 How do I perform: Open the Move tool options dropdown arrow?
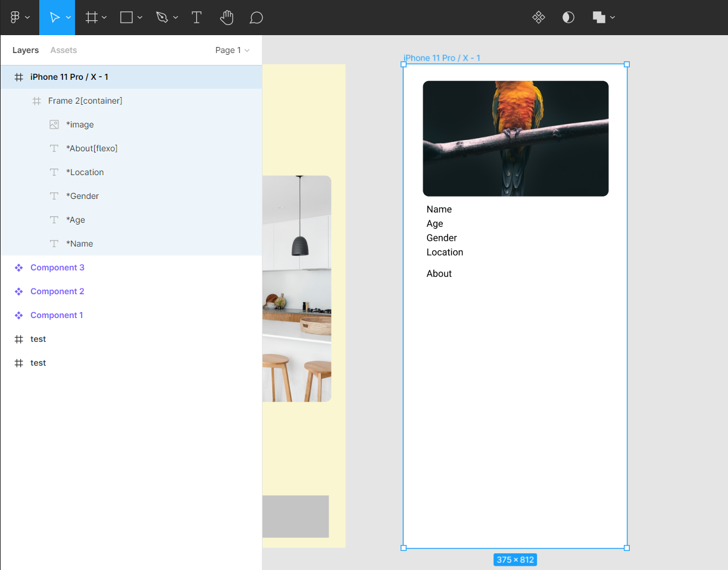(x=68, y=18)
